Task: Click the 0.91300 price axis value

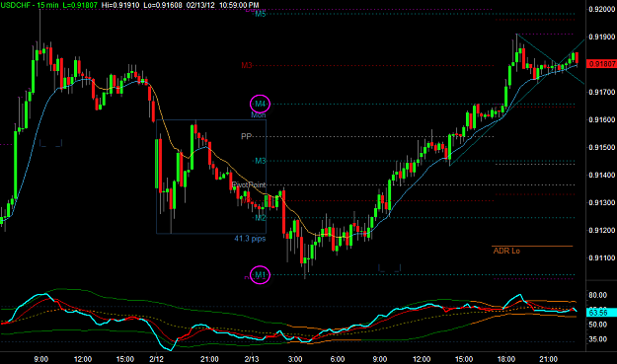Action: pyautogui.click(x=602, y=202)
